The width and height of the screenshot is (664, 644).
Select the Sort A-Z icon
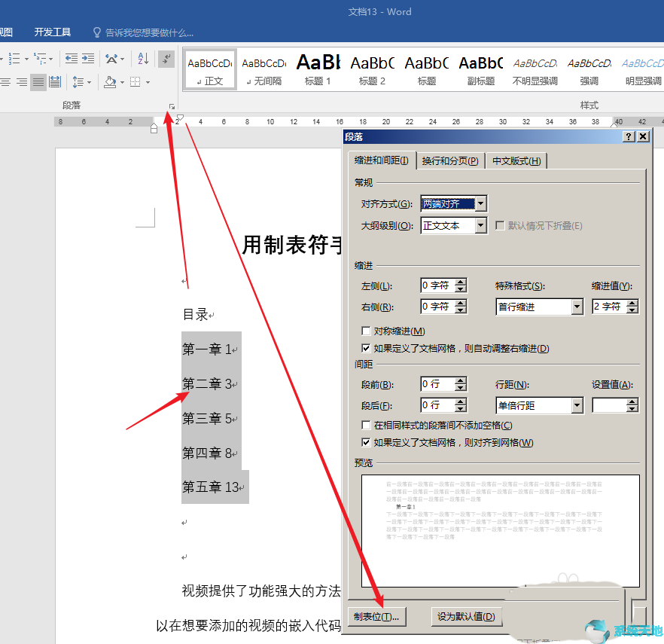[x=142, y=59]
